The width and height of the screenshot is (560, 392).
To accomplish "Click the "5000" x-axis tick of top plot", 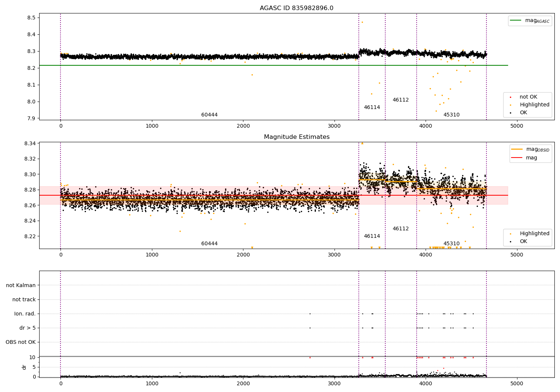I will point(517,126).
